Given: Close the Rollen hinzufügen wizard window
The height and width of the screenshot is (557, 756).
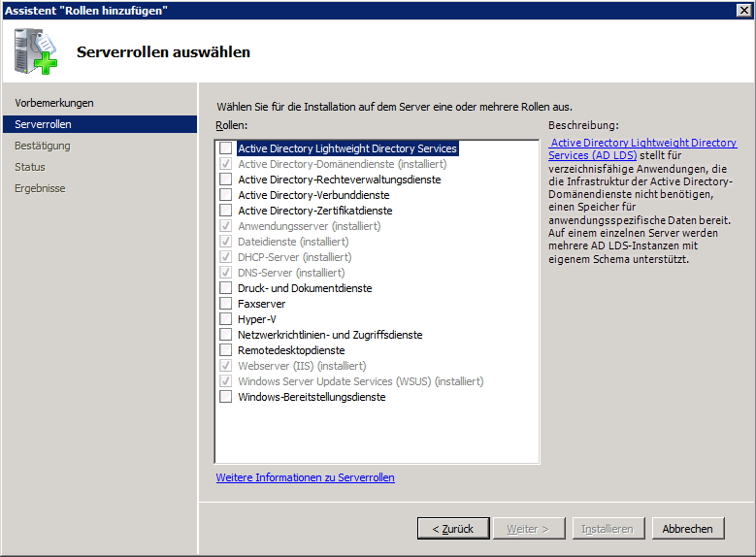Looking at the screenshot, I should 744,10.
